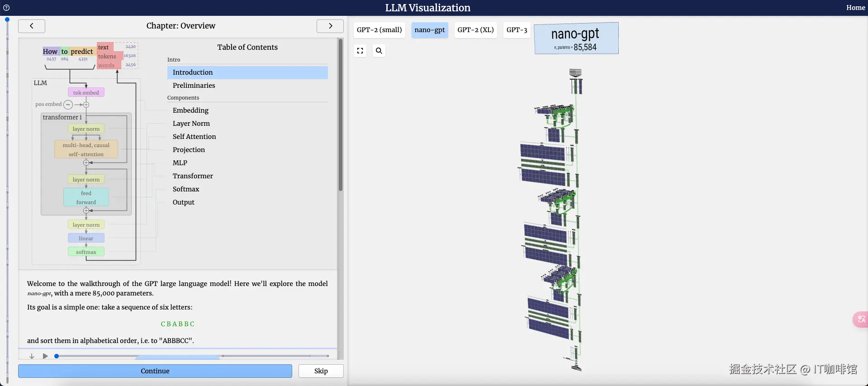
Task: Open the Introduction section
Action: [x=247, y=72]
